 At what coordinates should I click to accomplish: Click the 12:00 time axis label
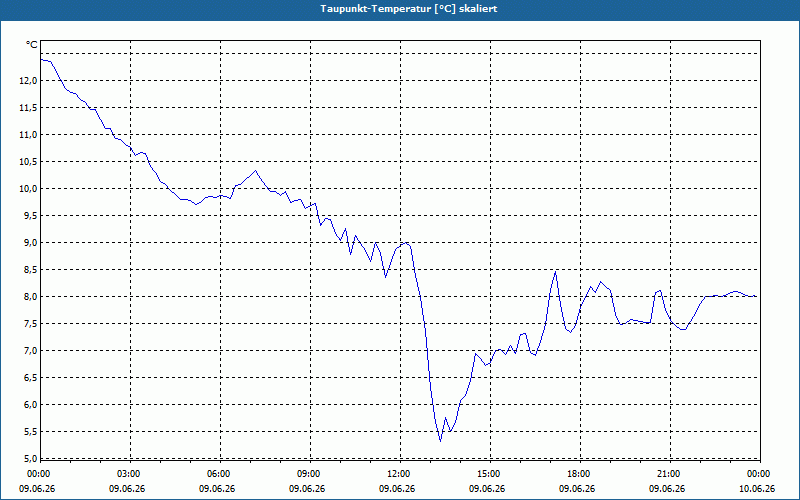tap(398, 474)
